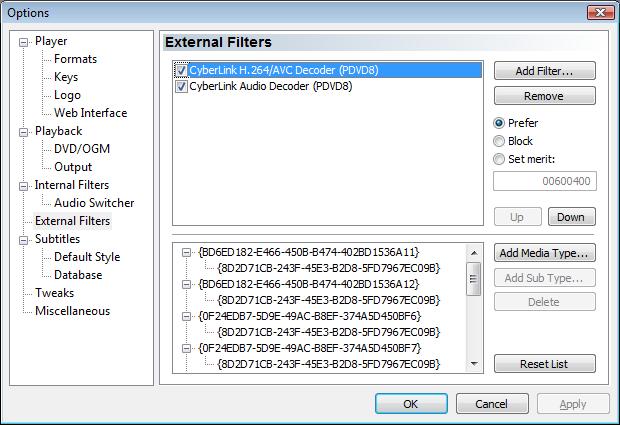Screen dimensions: 620x425
Task: Click the Add Sub Type button
Action: click(x=544, y=278)
